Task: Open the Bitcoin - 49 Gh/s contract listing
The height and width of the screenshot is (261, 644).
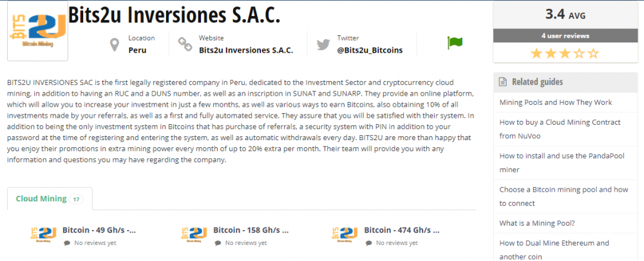Action: click(x=99, y=230)
